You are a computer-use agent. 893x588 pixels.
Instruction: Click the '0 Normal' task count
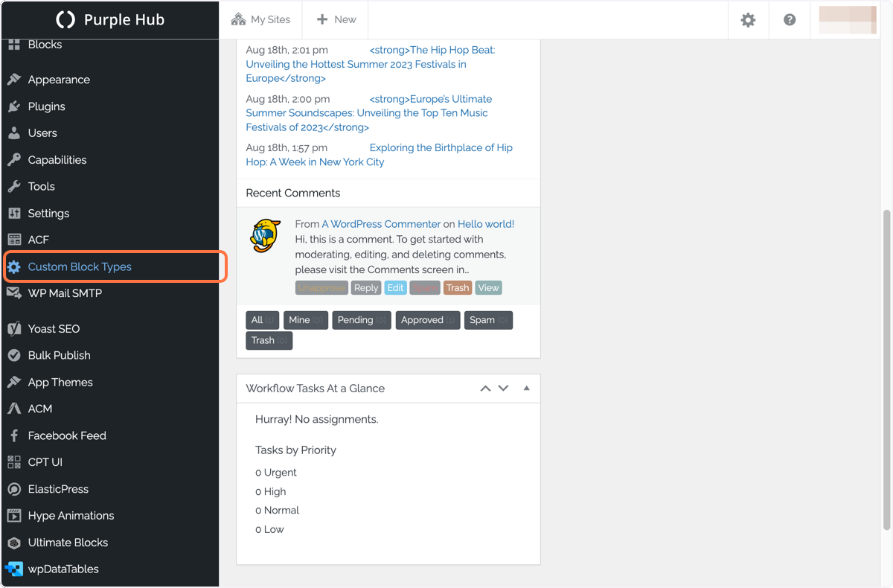[278, 511]
